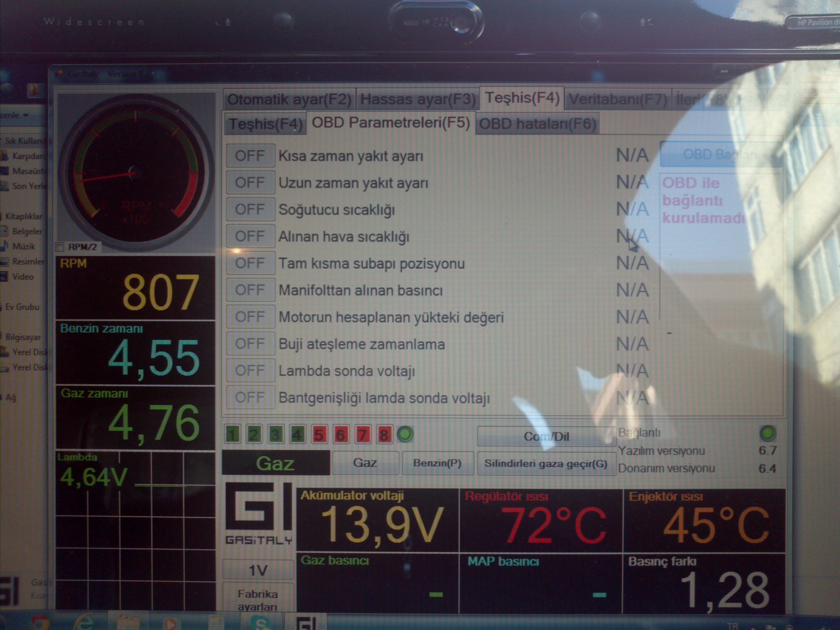Select cylinder 1 indicator square
This screenshot has height=630, width=840.
(x=233, y=434)
